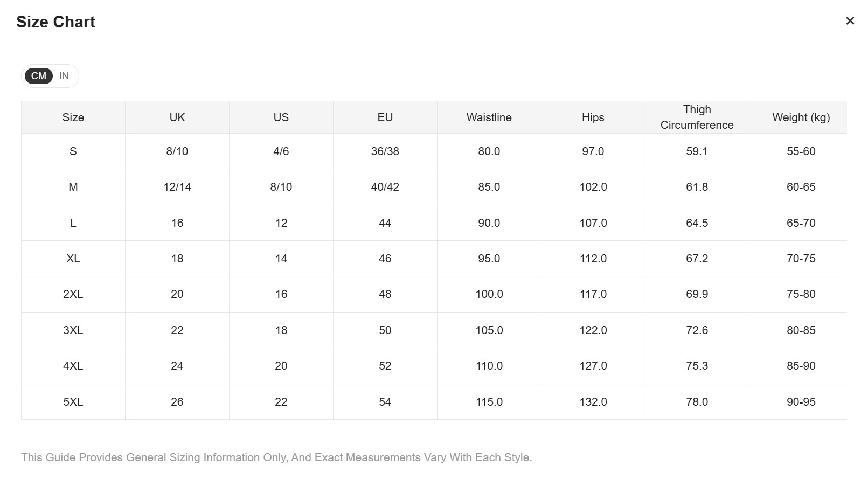868x493 pixels.
Task: Click the Size Chart heading
Action: click(56, 22)
